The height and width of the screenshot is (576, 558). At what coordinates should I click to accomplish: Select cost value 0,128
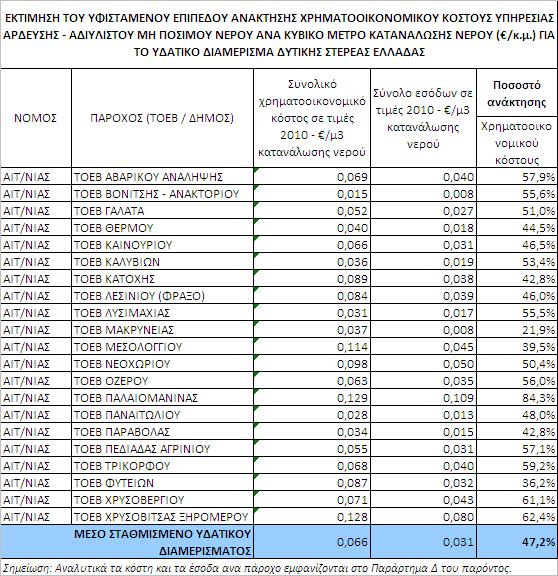coord(312,517)
